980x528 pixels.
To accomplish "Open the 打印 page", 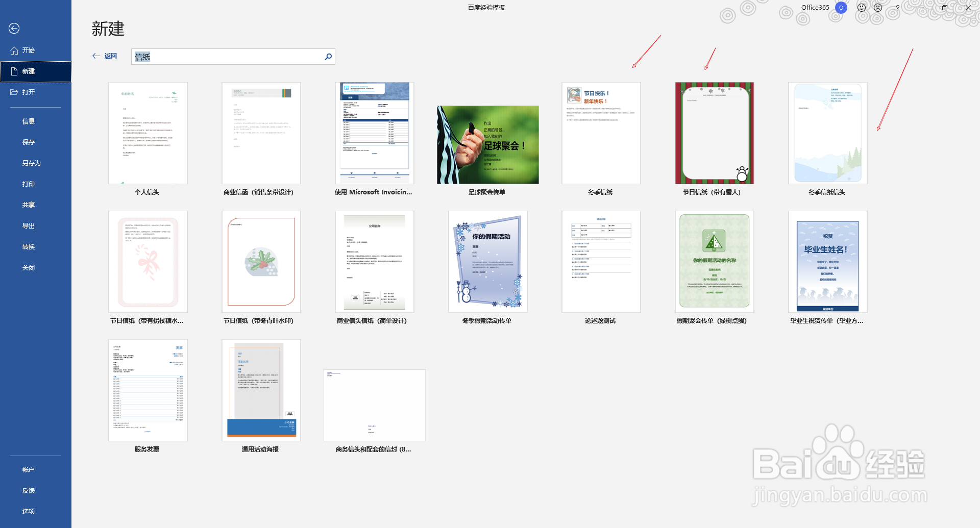I will click(x=29, y=184).
